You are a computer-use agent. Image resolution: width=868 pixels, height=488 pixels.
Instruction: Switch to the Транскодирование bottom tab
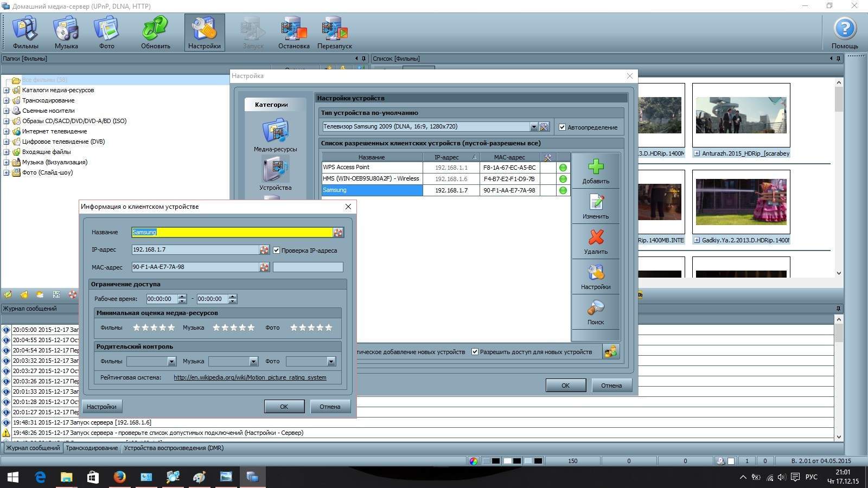coord(92,448)
